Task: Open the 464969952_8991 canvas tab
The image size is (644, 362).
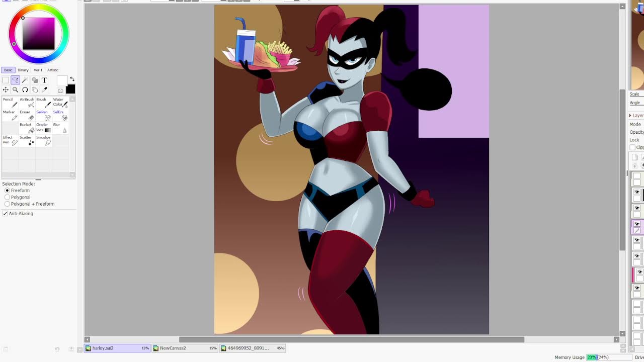Action: tap(253, 348)
